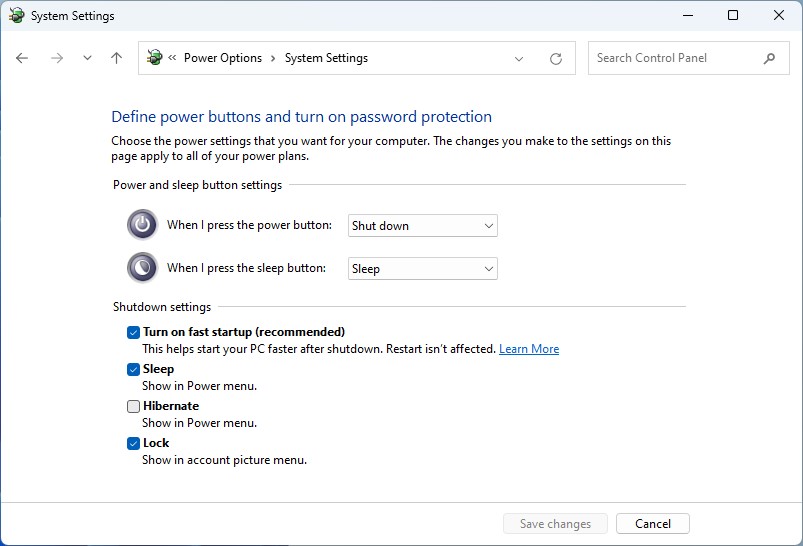Open the Learn More link
Image resolution: width=803 pixels, height=546 pixels.
tap(529, 349)
